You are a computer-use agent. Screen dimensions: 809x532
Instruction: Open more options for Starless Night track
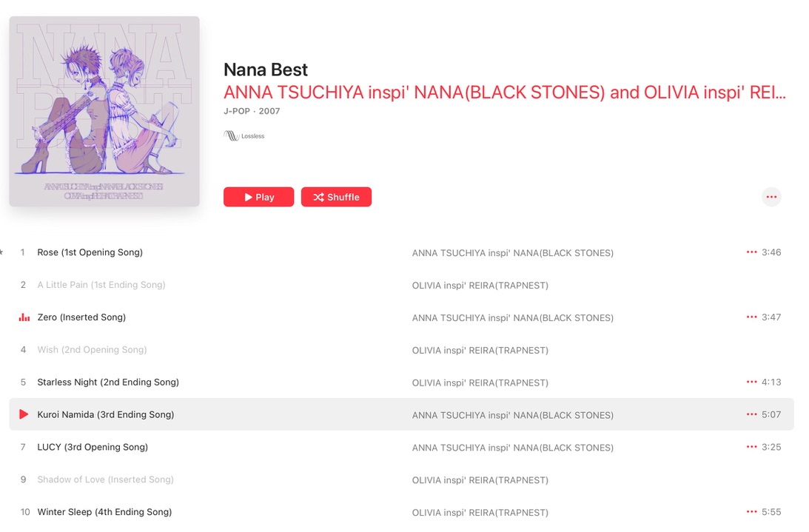point(751,383)
